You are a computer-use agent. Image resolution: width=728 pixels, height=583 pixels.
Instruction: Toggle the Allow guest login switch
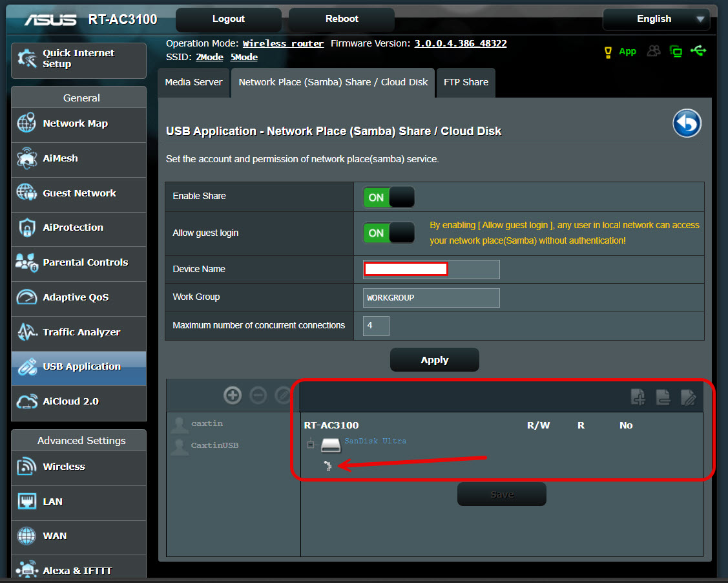point(389,233)
